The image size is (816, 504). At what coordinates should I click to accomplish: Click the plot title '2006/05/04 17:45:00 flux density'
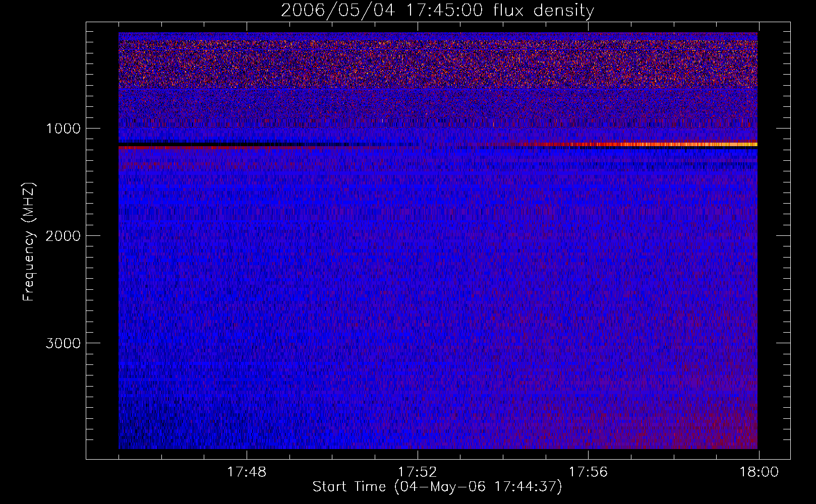[437, 11]
